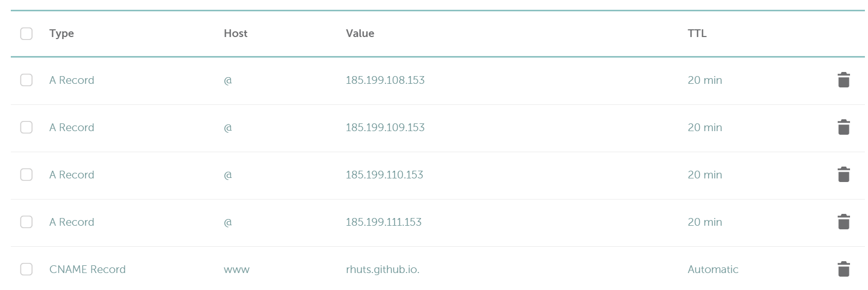Edit the rhuts.github.io. value field
This screenshot has width=868, height=290.
click(382, 269)
